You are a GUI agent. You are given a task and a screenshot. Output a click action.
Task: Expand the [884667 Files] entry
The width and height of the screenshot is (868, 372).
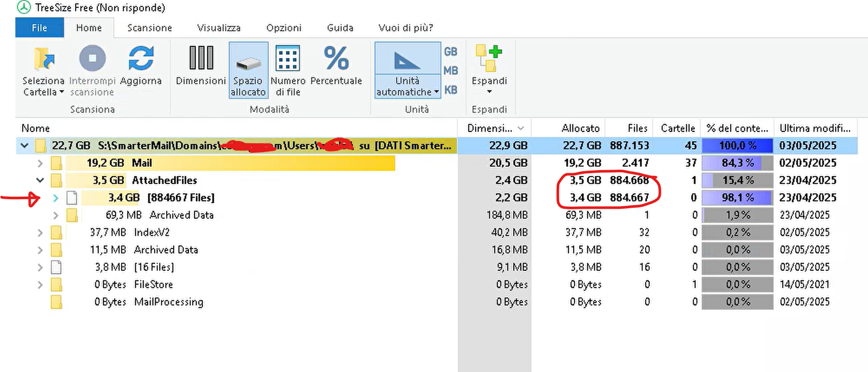point(56,198)
